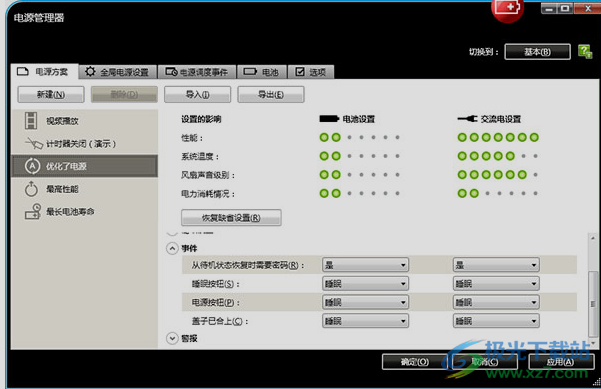This screenshot has width=601, height=389.
Task: Click the 性能 AC level indicator
Action: [x=498, y=137]
